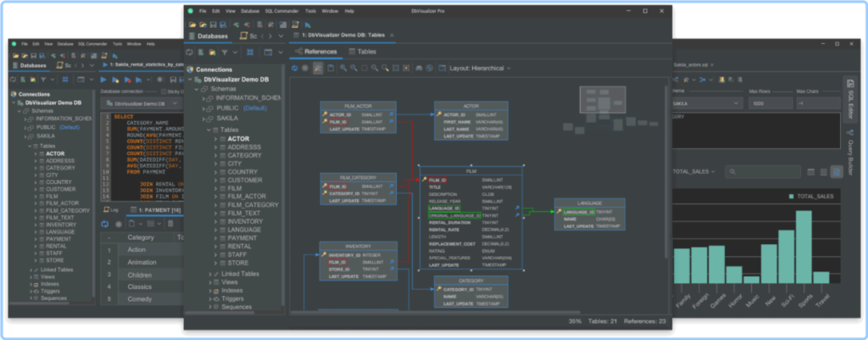Click the scroll script icon in front window toolbar
The height and width of the screenshot is (340, 868).
(295, 25)
